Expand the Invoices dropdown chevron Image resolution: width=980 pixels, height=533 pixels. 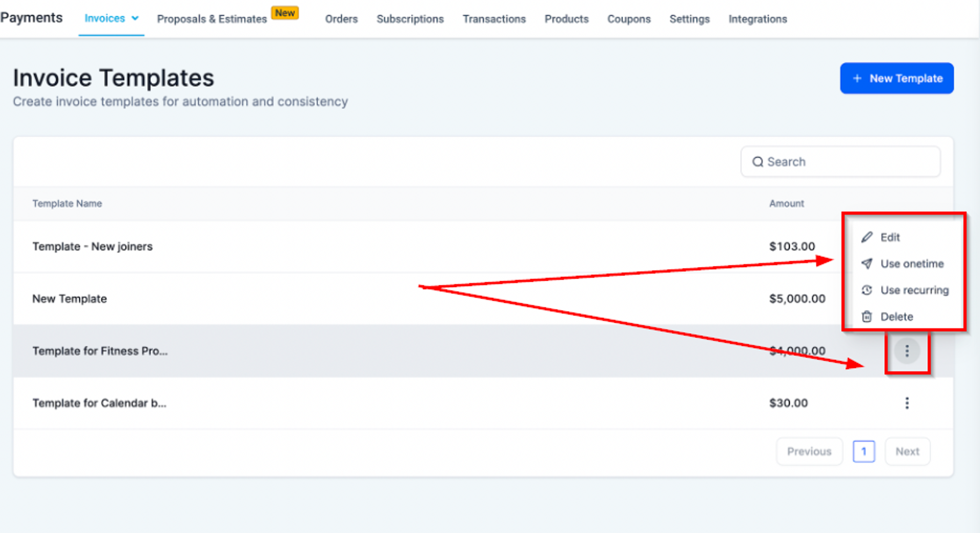(x=135, y=18)
